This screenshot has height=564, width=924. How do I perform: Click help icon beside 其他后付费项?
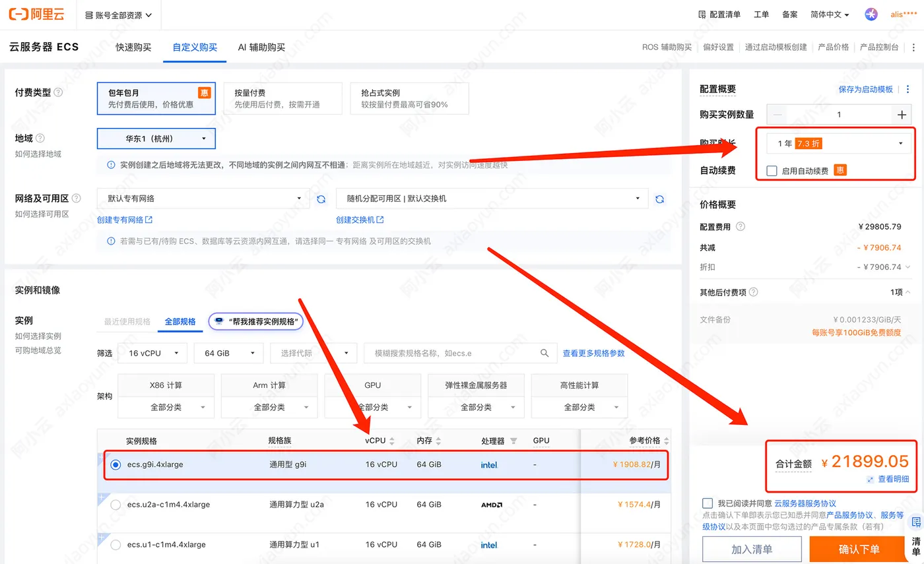tap(754, 292)
